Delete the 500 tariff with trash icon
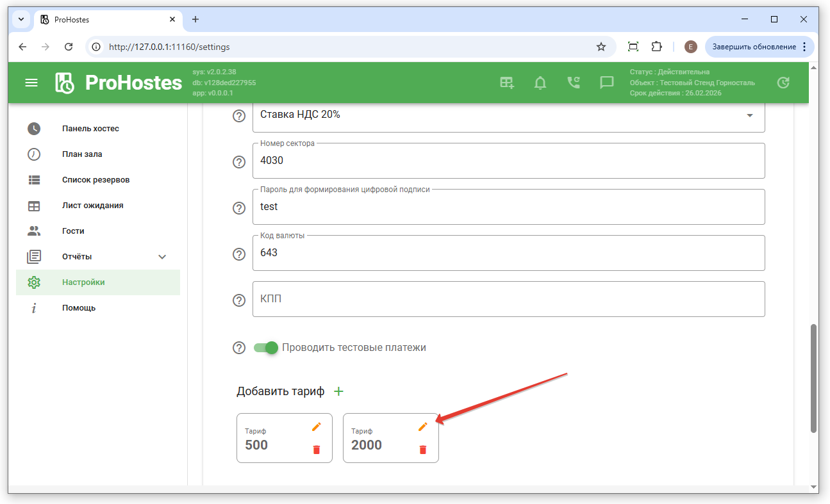 click(x=316, y=450)
